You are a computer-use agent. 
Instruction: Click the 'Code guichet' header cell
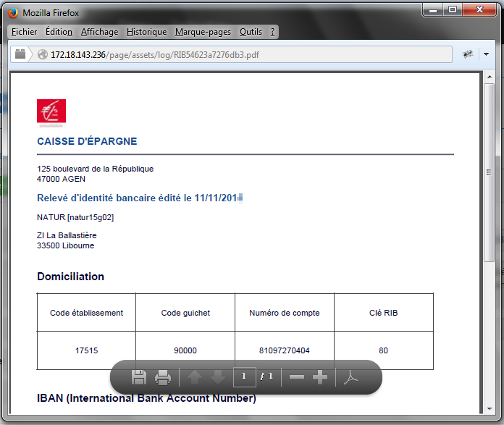pos(185,313)
